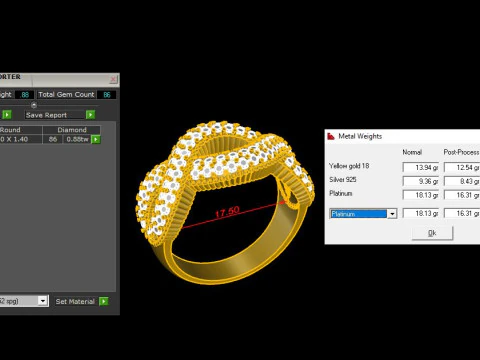The height and width of the screenshot is (360, 480).
Task: Click the selected-metal Normal weight field beside dropdown
Action: pos(421,213)
